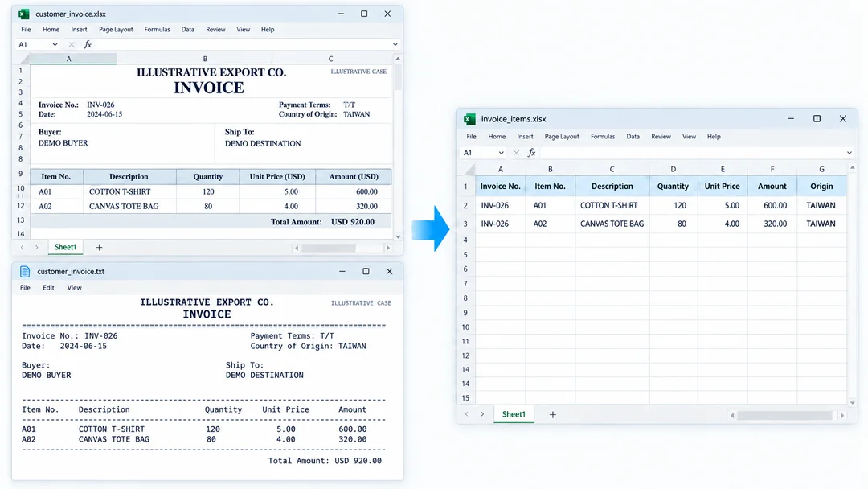Screen dimensions: 868x489
Task: Click scroll down arrow in customer_invoice.xlsx
Action: pos(398,236)
